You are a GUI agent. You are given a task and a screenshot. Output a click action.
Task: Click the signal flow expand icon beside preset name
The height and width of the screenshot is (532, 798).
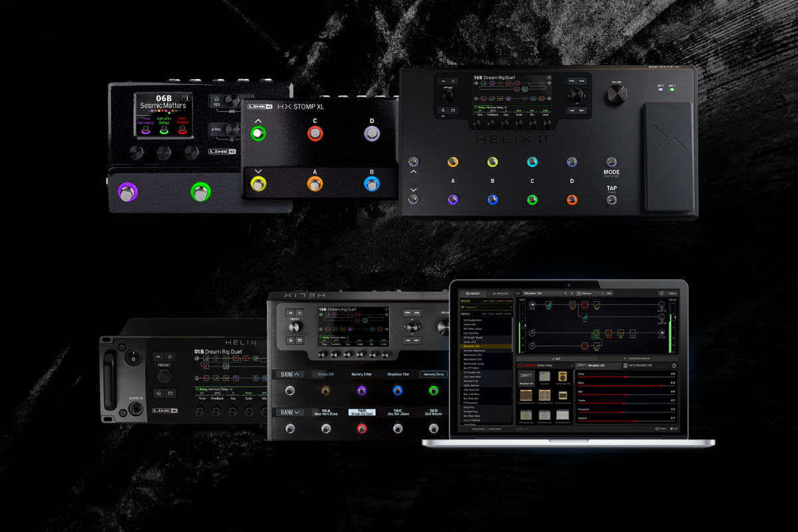[x=518, y=293]
